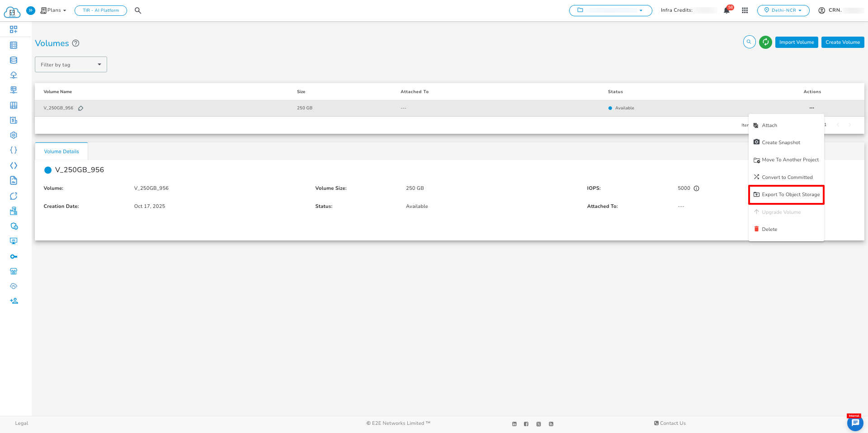Click the edit pencil beside V_250GB_956
The image size is (868, 433).
pos(80,108)
